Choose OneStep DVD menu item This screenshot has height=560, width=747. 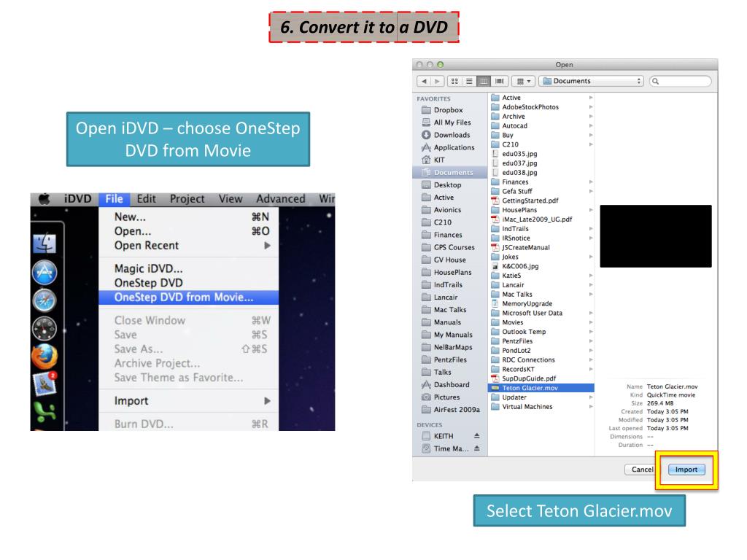pos(189,283)
